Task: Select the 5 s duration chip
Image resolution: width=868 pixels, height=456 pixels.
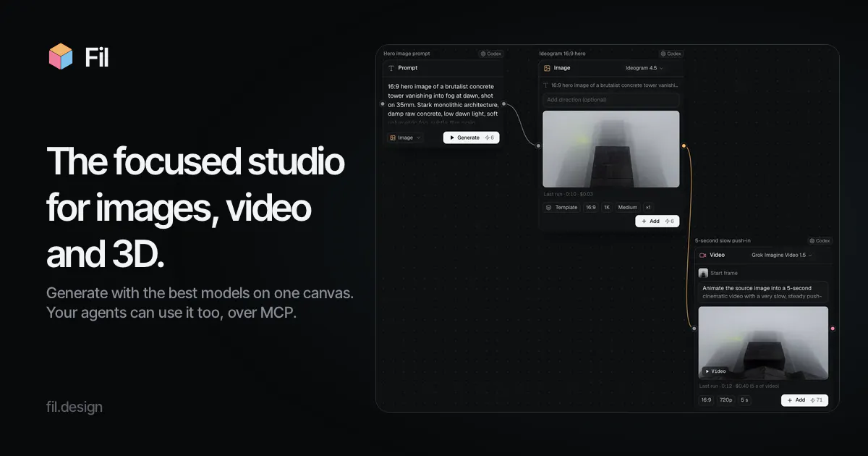Action: (x=744, y=400)
